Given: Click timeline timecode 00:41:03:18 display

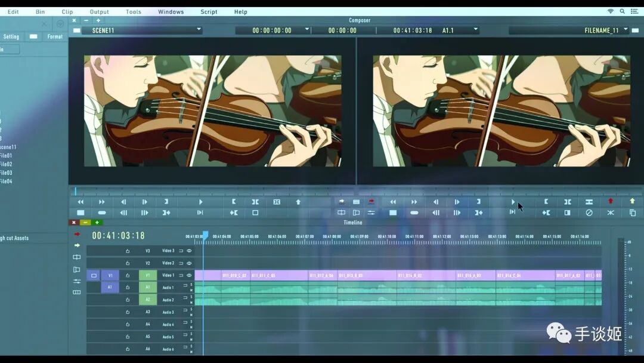Looking at the screenshot, I should [x=118, y=236].
